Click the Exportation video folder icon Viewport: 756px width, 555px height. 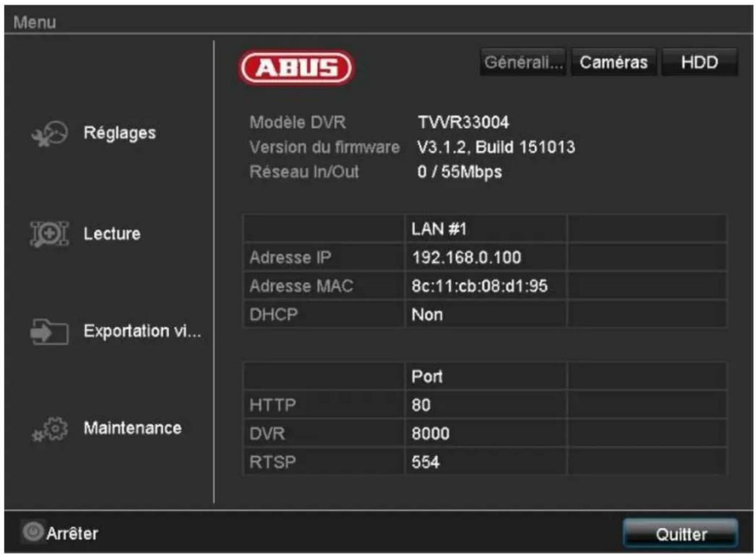49,331
